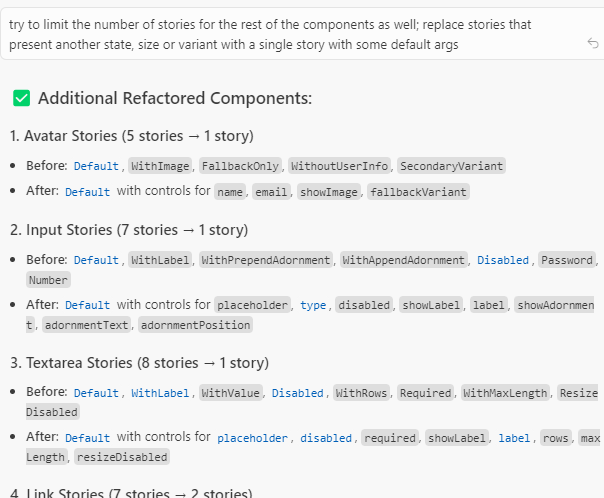Click the resizeDisabled code tag

pyautogui.click(x=122, y=457)
